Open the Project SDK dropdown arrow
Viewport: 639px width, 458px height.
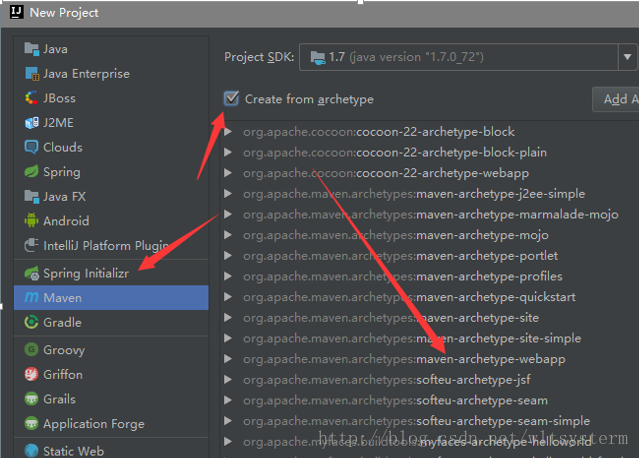(628, 57)
